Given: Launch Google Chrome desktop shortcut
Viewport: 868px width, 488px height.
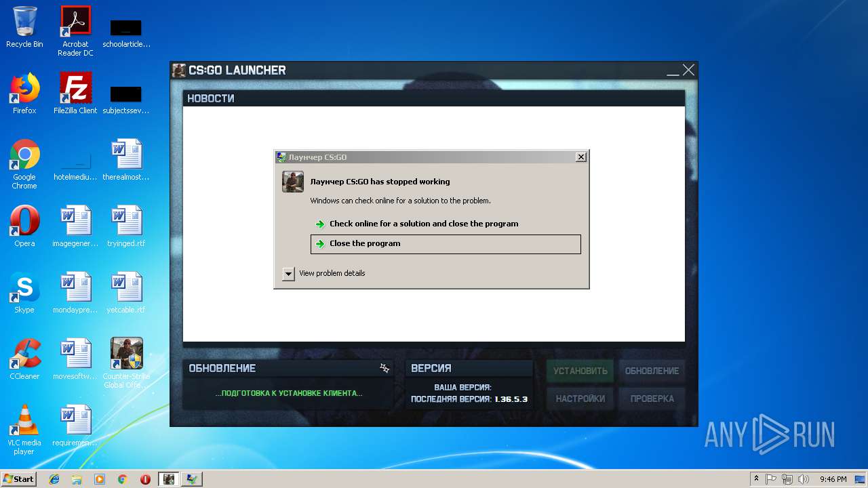Looking at the screenshot, I should [24, 164].
